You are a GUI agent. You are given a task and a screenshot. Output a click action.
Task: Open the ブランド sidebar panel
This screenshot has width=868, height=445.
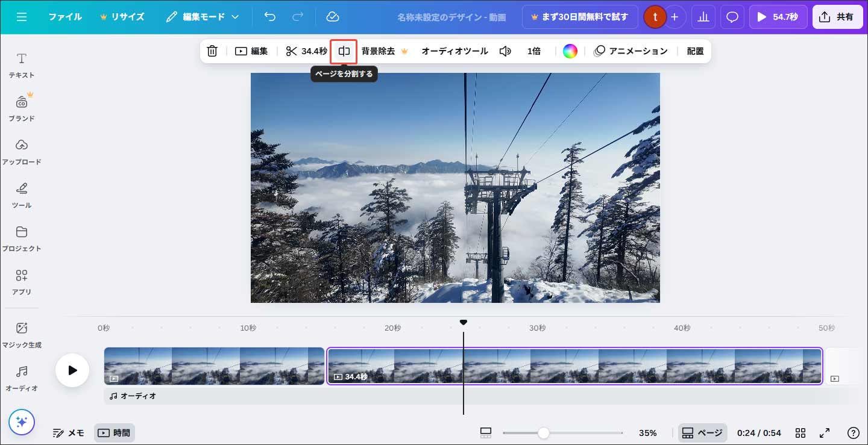click(x=22, y=109)
